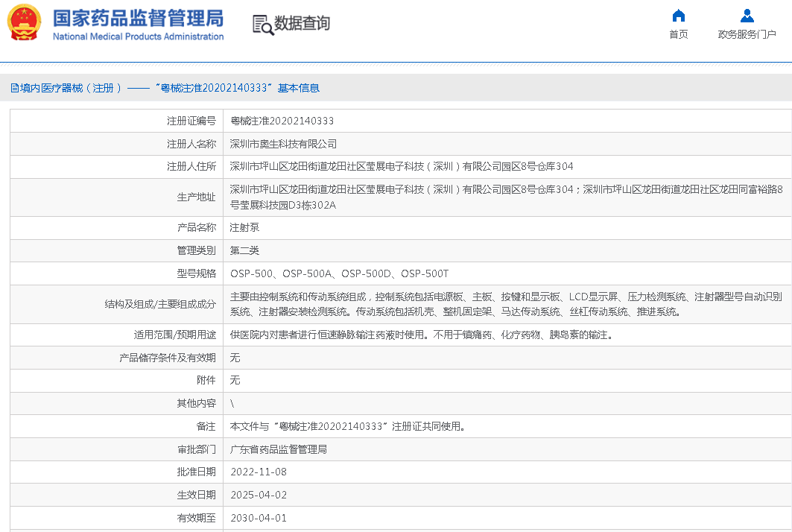This screenshot has height=532, width=792.
Task: Open the 政务服务门户 link
Action: 747,34
